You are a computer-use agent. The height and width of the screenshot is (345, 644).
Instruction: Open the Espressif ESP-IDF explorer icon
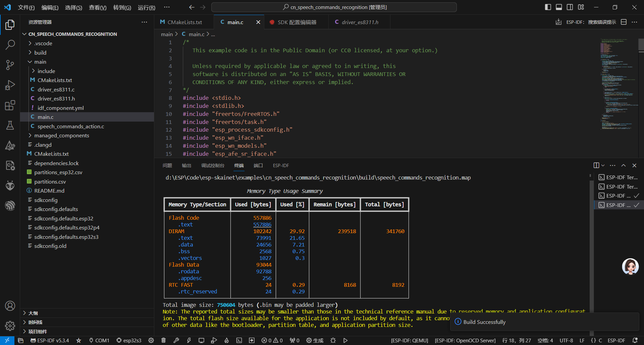click(10, 205)
